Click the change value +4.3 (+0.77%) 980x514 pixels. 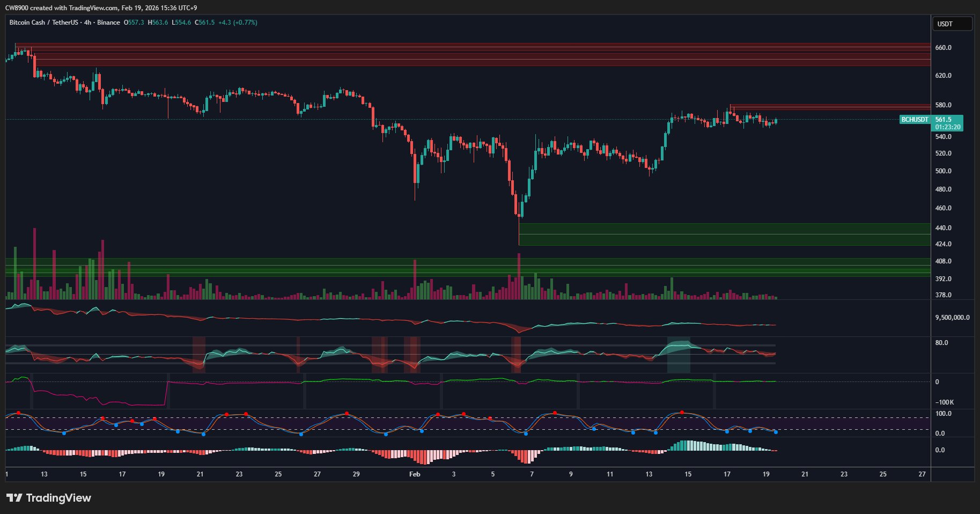coord(238,23)
